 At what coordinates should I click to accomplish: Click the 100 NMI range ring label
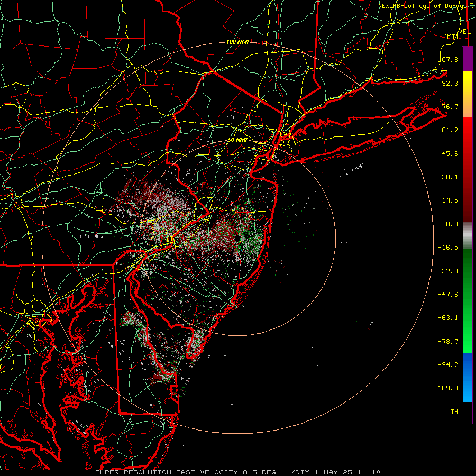tap(237, 42)
